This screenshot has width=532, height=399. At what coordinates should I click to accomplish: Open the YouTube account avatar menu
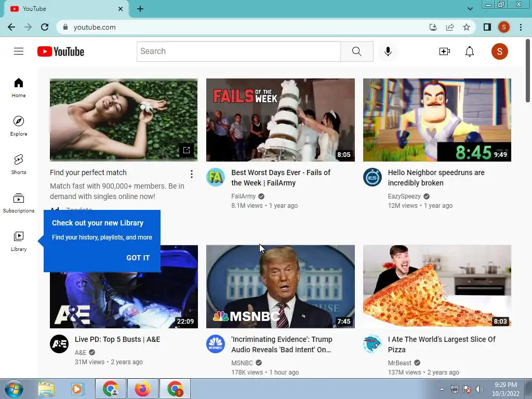(x=499, y=51)
